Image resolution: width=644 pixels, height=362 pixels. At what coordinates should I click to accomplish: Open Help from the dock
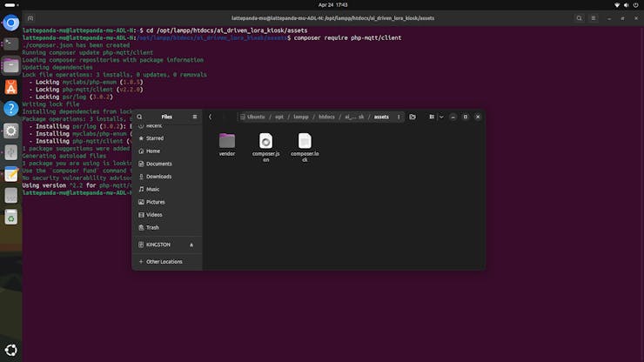[11, 109]
